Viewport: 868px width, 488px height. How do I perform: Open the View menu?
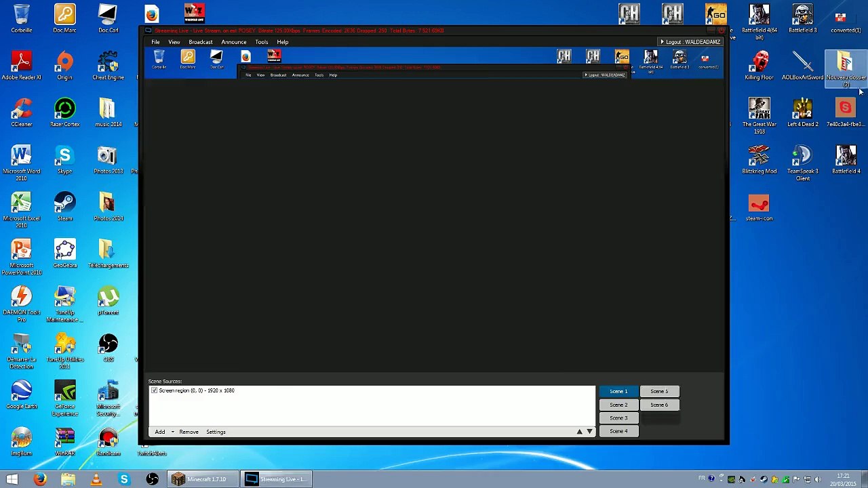[x=174, y=42]
